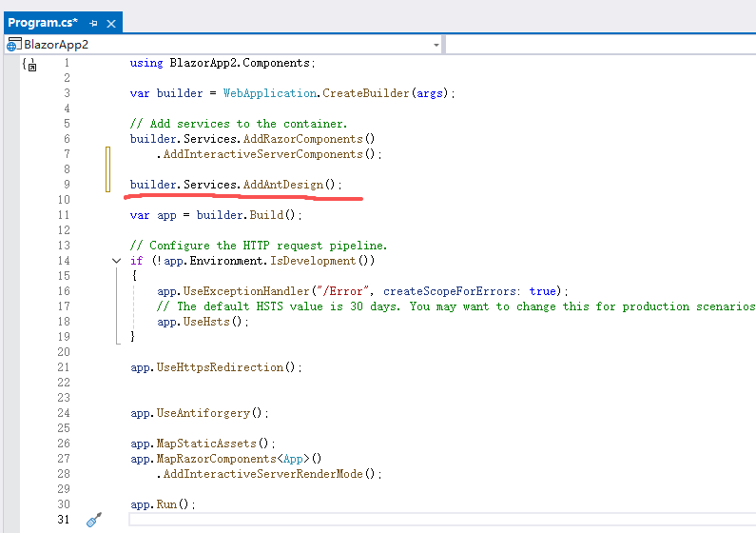Click the comment 'Add services to the container'
The image size is (756, 533).
[x=238, y=124]
